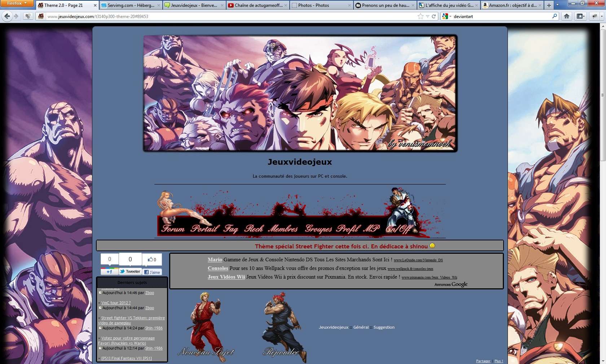Close the Theme 2.0 - Page 21 tab
Image resolution: width=606 pixels, height=364 pixels.
(95, 5)
